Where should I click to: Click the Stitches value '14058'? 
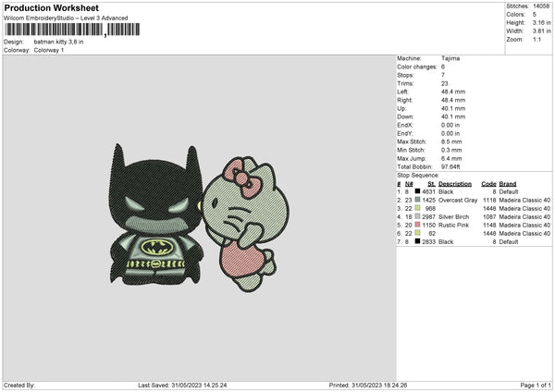(541, 6)
